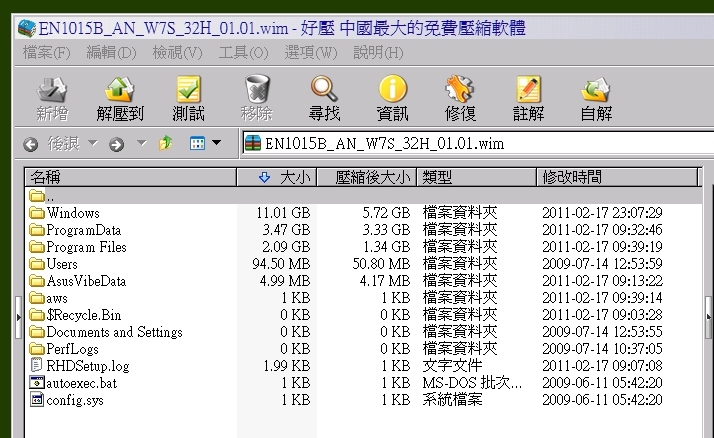
Task: Select the Program Files folder icon
Action: (37, 247)
